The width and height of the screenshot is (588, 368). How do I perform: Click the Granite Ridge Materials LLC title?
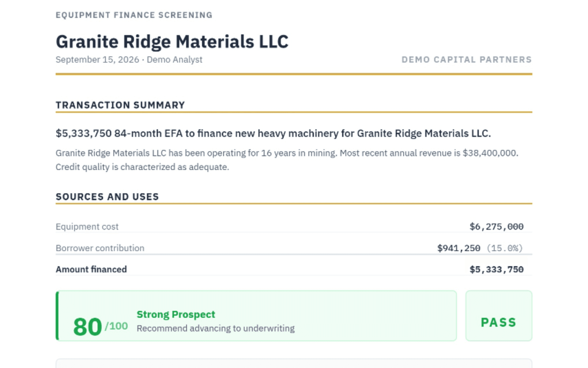pos(172,42)
